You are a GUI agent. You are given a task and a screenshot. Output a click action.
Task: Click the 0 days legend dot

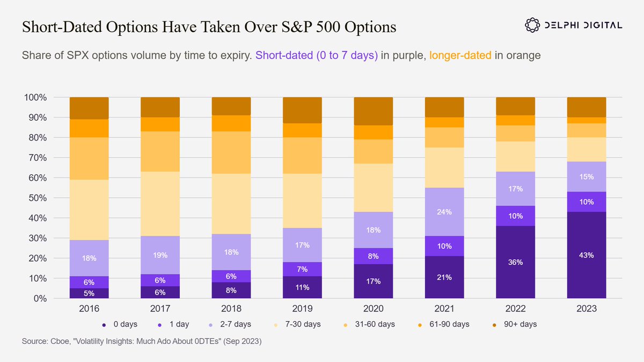103,324
